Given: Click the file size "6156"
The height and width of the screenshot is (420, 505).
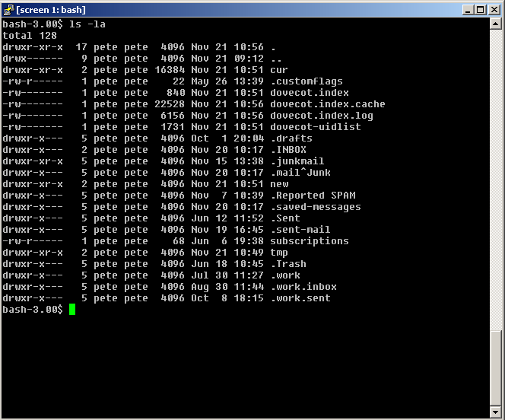Looking at the screenshot, I should [x=173, y=116].
